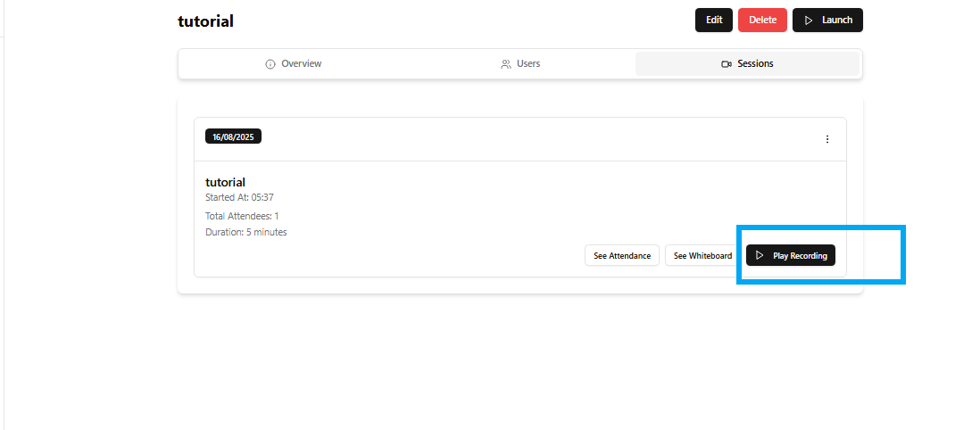
Task: Select the Sessions tab
Action: click(747, 64)
